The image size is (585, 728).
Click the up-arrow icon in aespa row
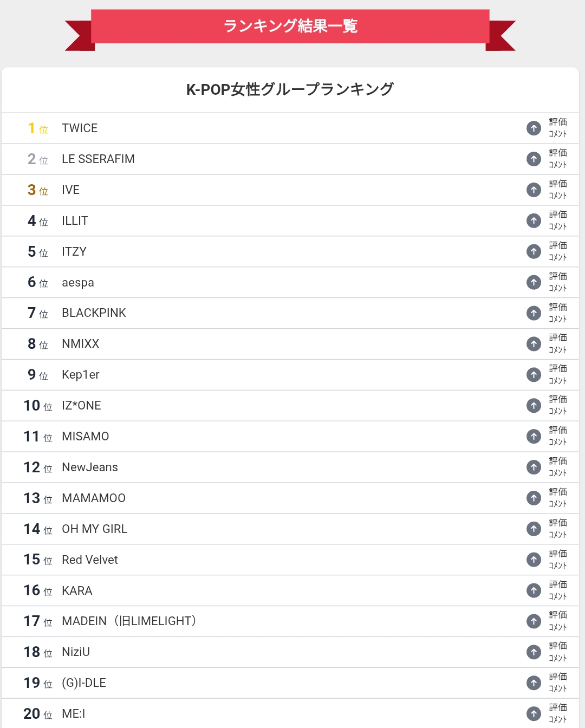[x=534, y=282]
